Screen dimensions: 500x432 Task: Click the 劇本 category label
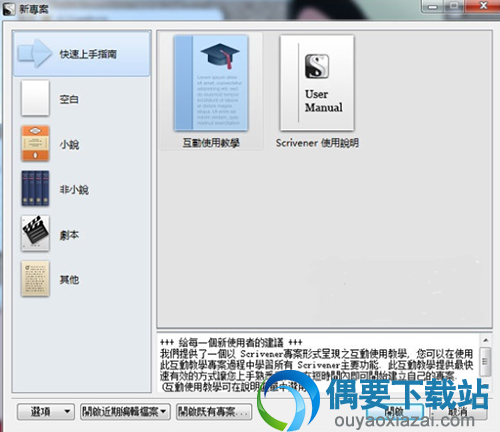coord(69,235)
